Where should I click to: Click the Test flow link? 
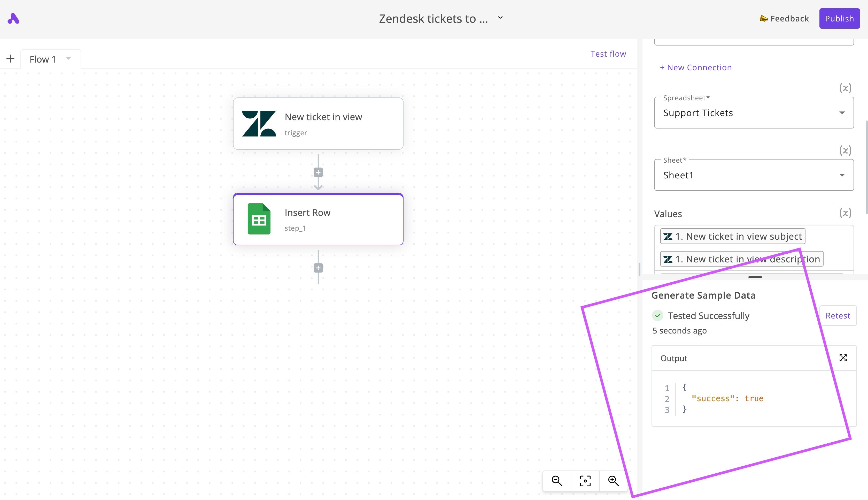click(608, 54)
